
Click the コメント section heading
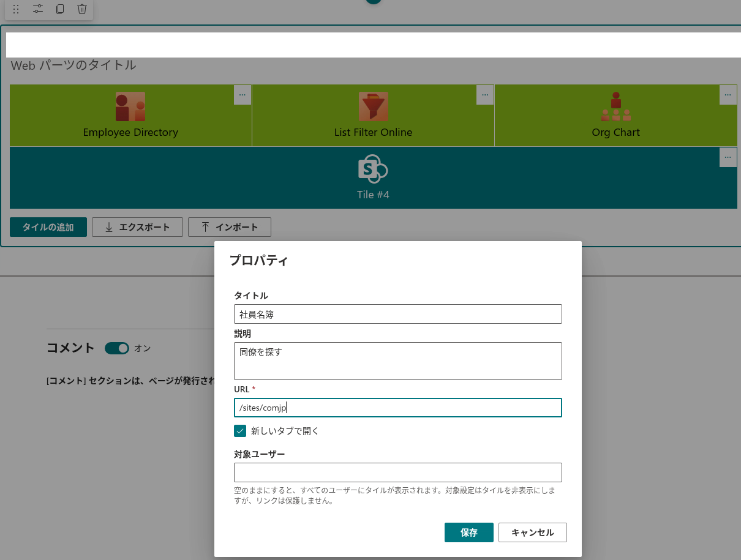[x=70, y=348]
